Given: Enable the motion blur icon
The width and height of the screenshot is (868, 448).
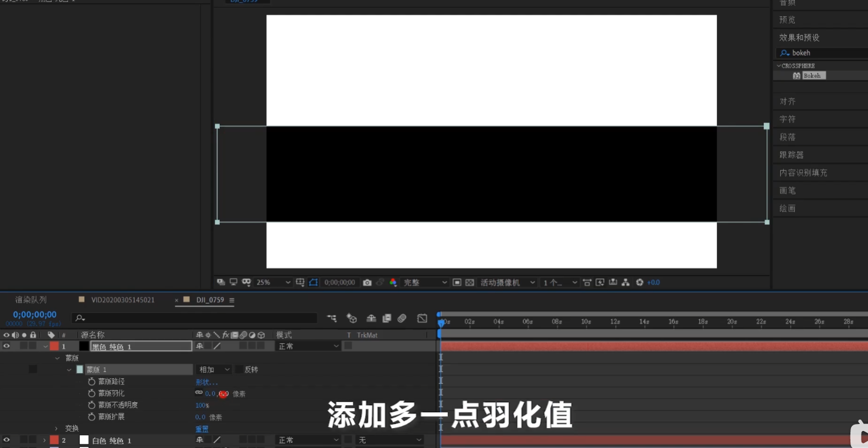Looking at the screenshot, I should 402,318.
